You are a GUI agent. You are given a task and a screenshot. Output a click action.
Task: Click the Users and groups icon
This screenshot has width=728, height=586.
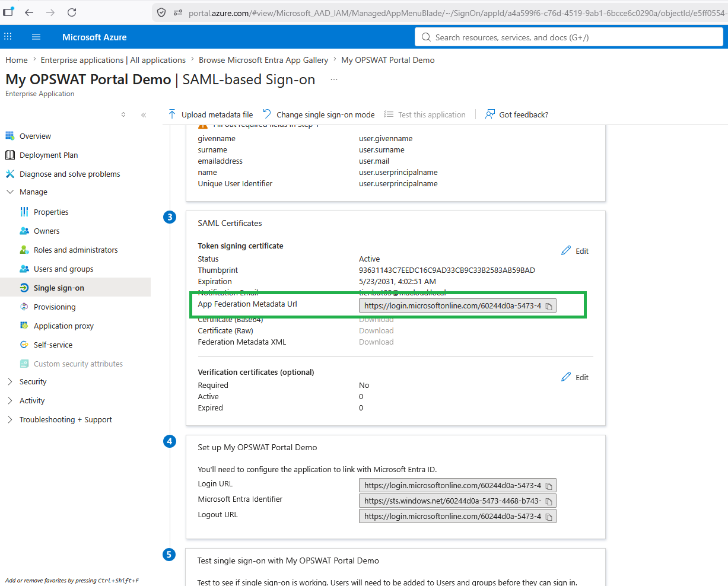[24, 269]
